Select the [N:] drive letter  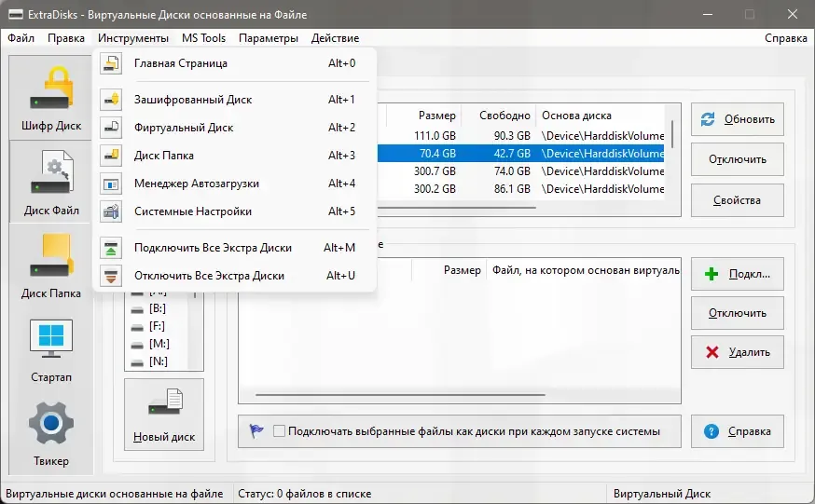(158, 361)
